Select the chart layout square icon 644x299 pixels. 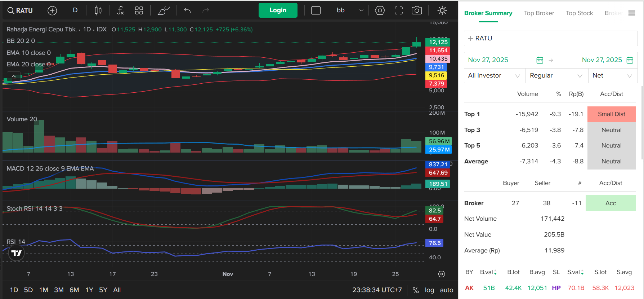point(316,10)
